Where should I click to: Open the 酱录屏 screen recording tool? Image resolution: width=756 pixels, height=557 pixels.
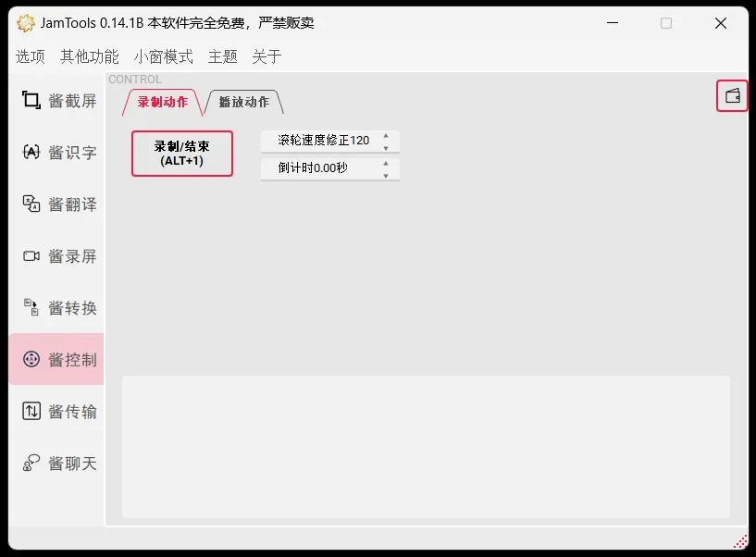(x=56, y=255)
